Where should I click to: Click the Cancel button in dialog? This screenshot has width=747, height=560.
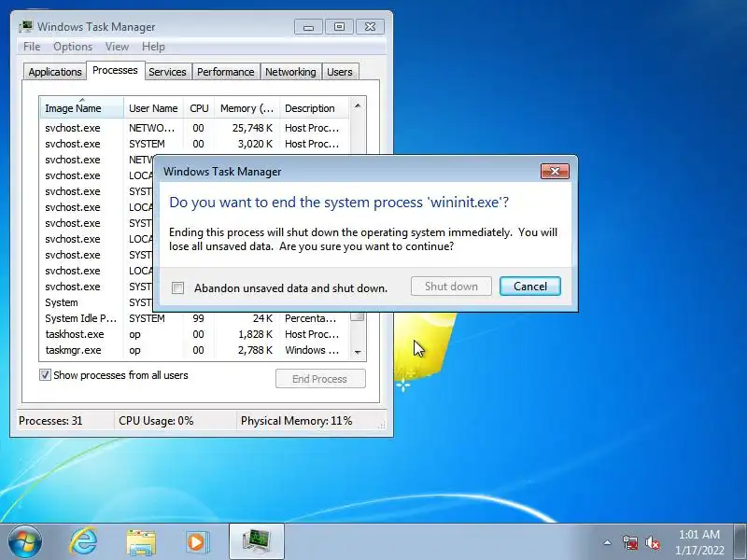(x=530, y=287)
